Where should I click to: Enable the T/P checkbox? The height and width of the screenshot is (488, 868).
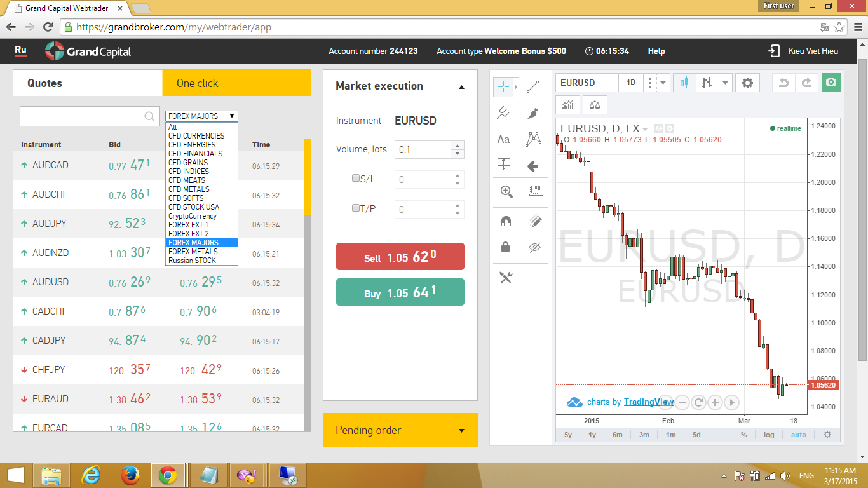356,208
